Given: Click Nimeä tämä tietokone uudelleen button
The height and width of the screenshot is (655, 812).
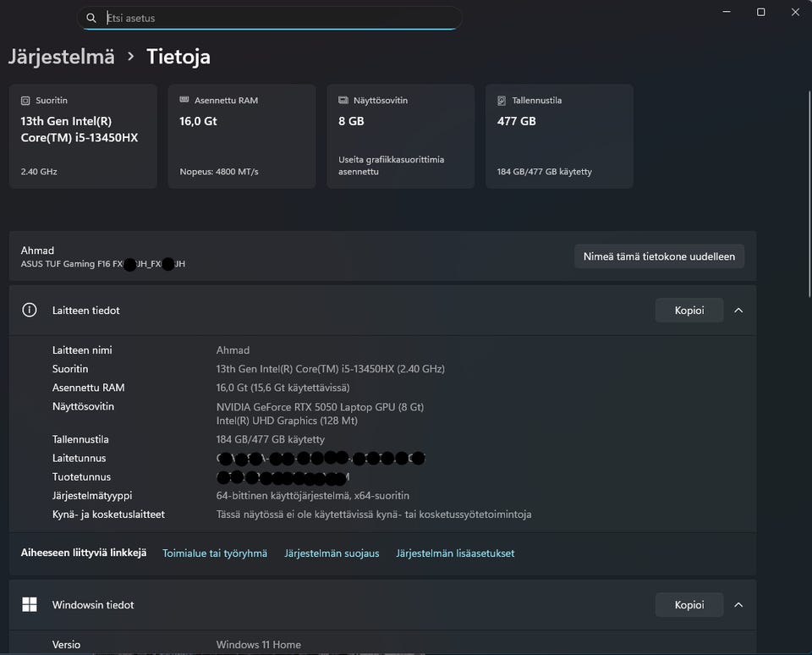Looking at the screenshot, I should pyautogui.click(x=659, y=256).
